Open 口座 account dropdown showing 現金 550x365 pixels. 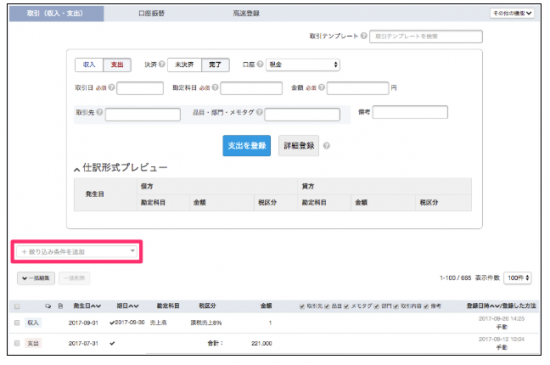tap(303, 65)
